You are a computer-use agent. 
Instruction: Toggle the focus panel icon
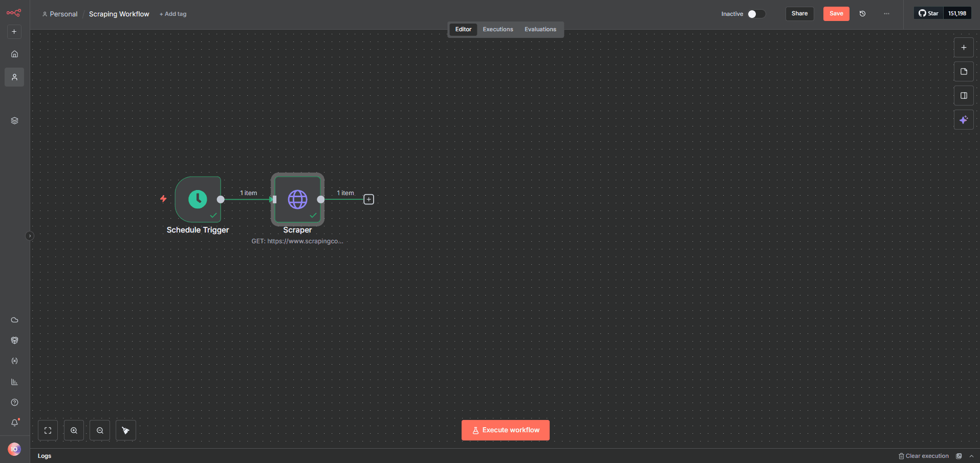click(x=964, y=96)
